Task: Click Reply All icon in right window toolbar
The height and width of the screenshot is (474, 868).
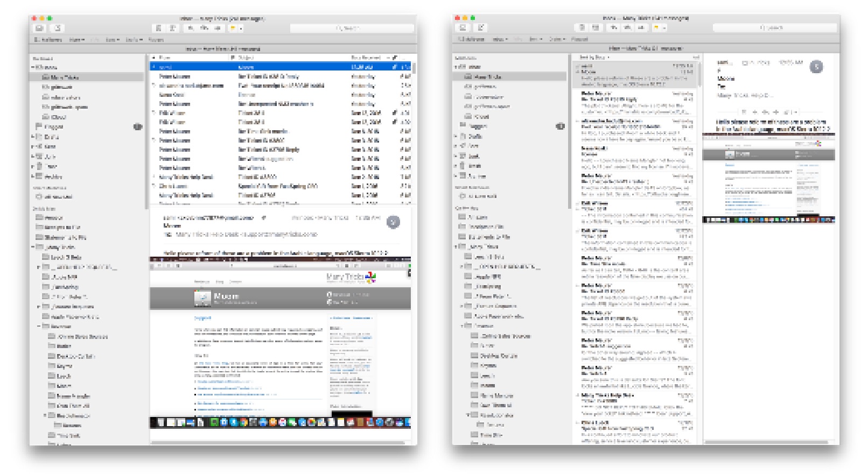Action: click(x=628, y=27)
